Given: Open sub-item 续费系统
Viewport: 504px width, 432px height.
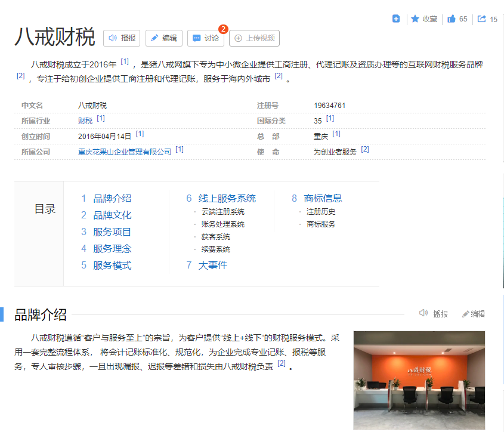Looking at the screenshot, I should coord(216,249).
